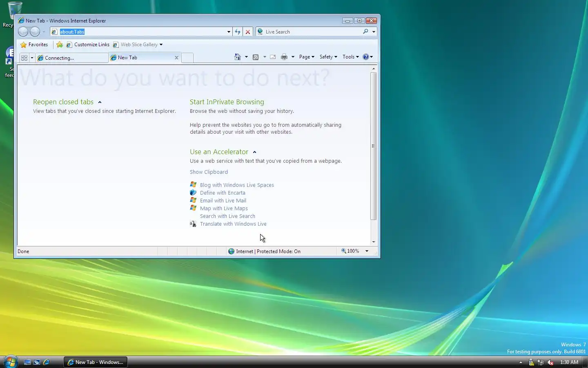The image size is (588, 368).
Task: Open the Safety menu
Action: (328, 57)
